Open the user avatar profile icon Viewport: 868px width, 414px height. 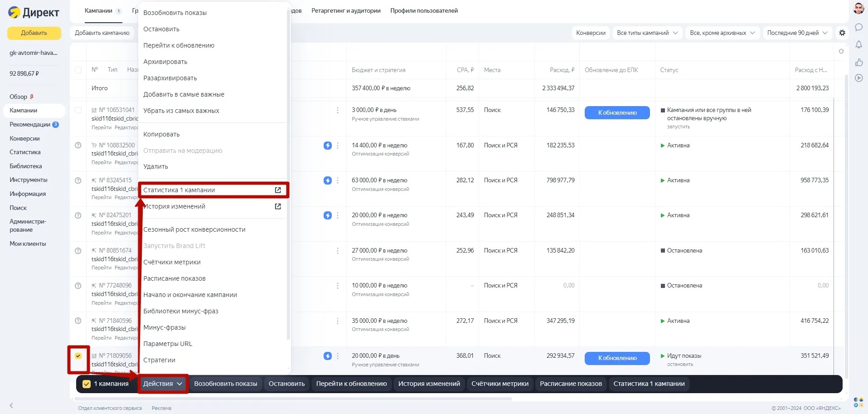click(858, 9)
